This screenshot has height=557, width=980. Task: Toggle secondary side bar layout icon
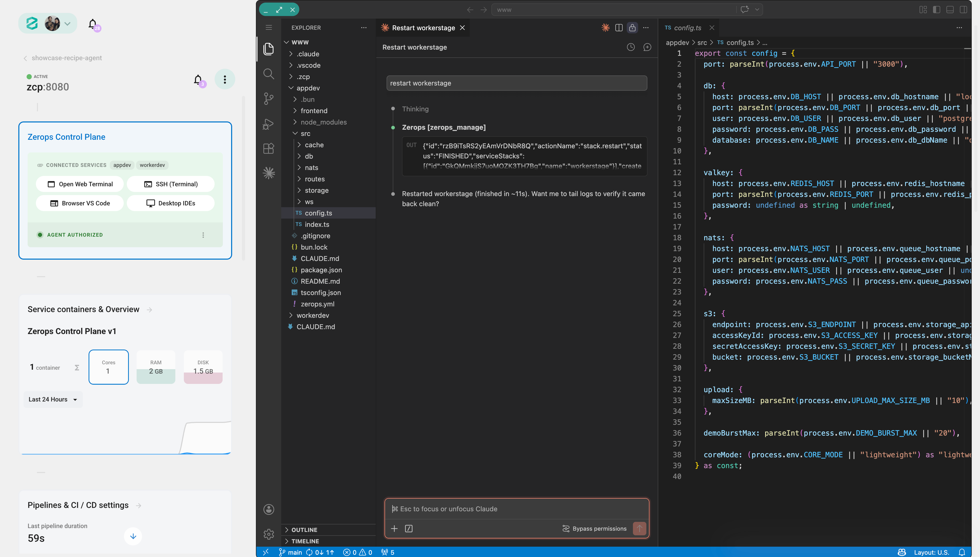(x=963, y=10)
